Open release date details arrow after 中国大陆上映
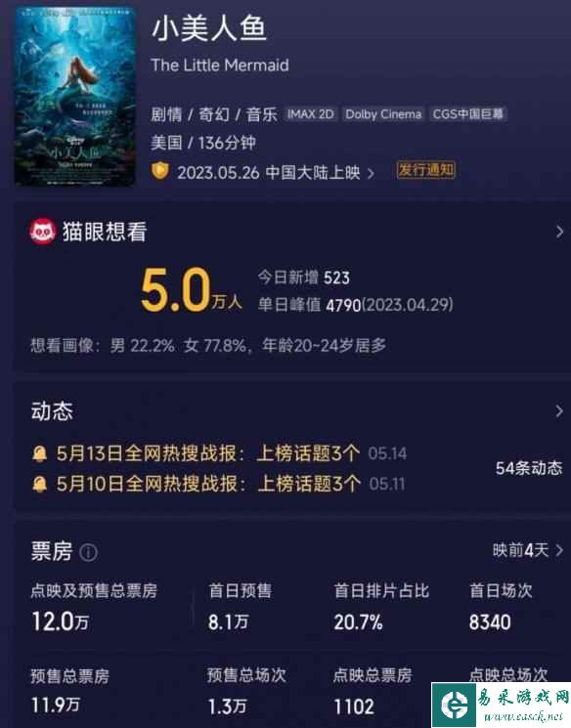The image size is (571, 728). coord(371,174)
